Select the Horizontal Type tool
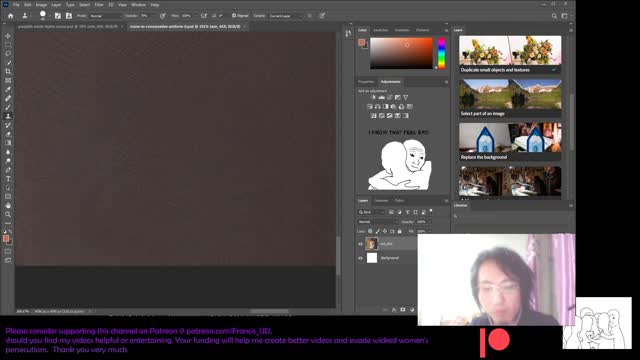 tap(8, 179)
